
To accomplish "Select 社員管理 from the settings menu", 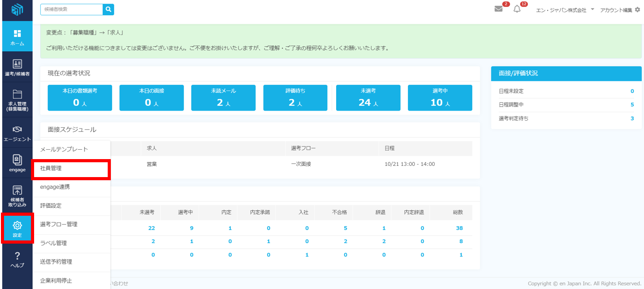I will coord(70,169).
